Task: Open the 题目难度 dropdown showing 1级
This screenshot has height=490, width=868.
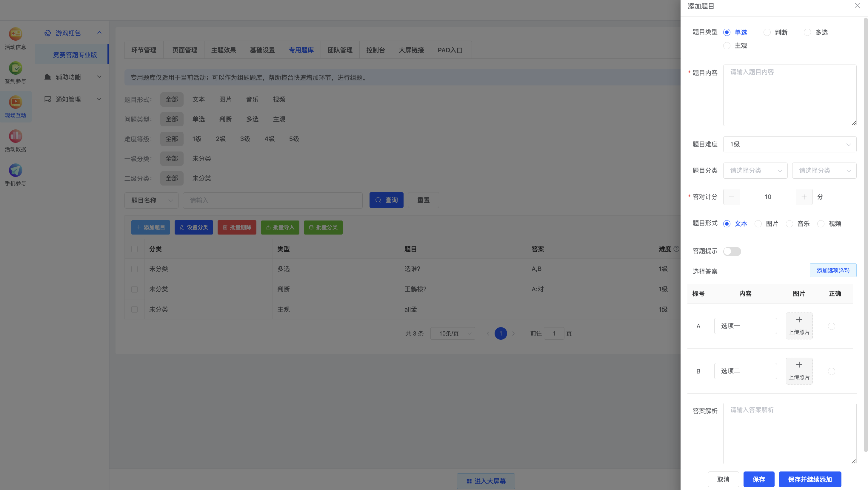Action: [x=789, y=144]
